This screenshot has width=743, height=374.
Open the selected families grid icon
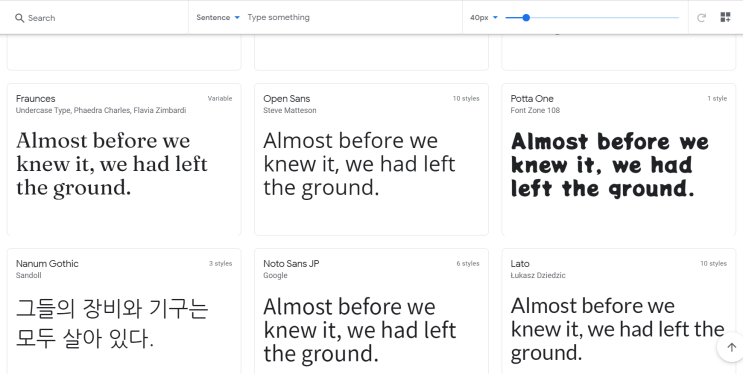pos(725,18)
